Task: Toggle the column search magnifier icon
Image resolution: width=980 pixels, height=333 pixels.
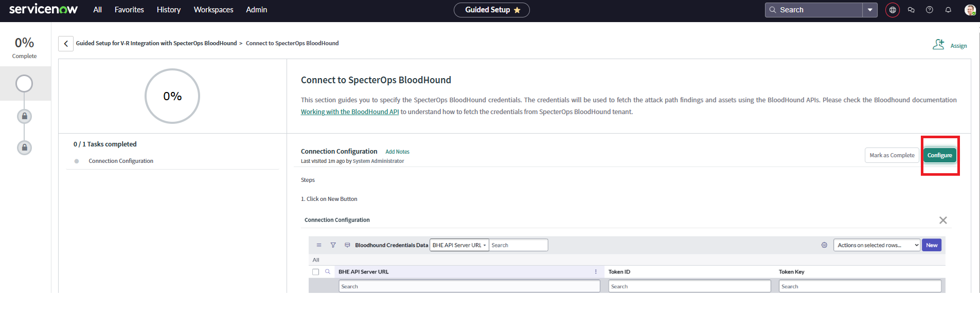Action: click(327, 272)
